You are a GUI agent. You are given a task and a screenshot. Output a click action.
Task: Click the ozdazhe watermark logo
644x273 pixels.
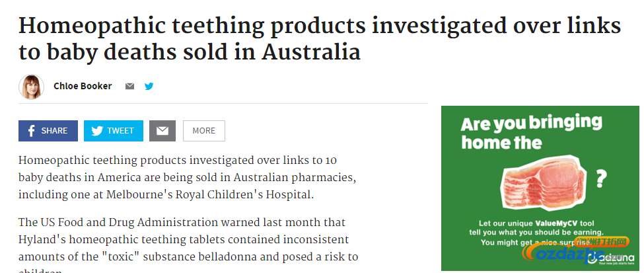pos(575,250)
